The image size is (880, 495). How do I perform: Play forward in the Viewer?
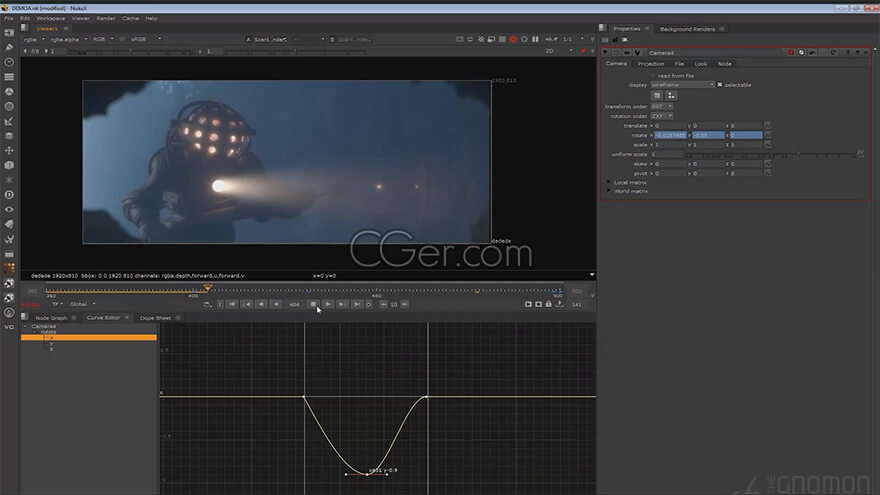point(328,304)
